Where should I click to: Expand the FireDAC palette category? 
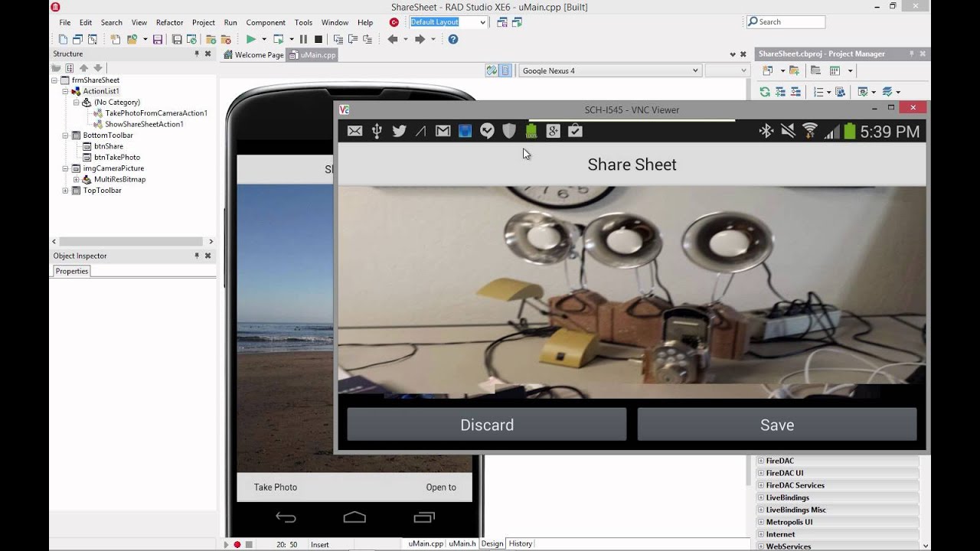pyautogui.click(x=761, y=461)
